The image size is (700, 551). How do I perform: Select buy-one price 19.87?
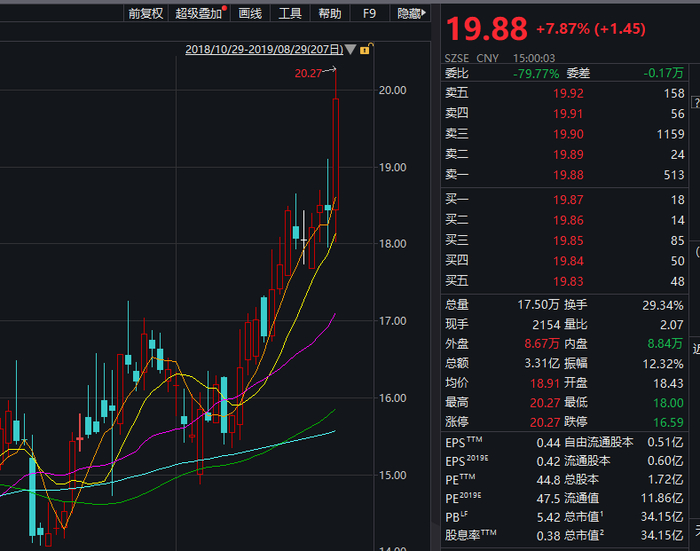click(568, 200)
